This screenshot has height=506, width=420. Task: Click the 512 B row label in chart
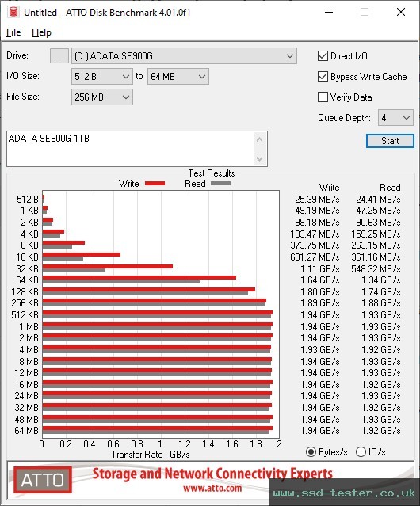click(x=28, y=199)
